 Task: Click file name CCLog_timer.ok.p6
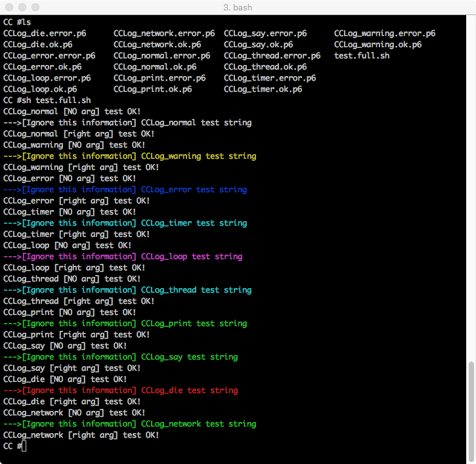(x=263, y=89)
